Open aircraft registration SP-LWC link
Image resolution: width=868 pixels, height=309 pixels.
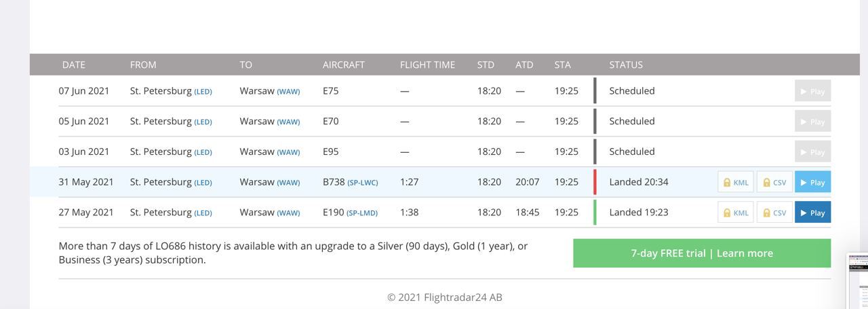pyautogui.click(x=363, y=183)
